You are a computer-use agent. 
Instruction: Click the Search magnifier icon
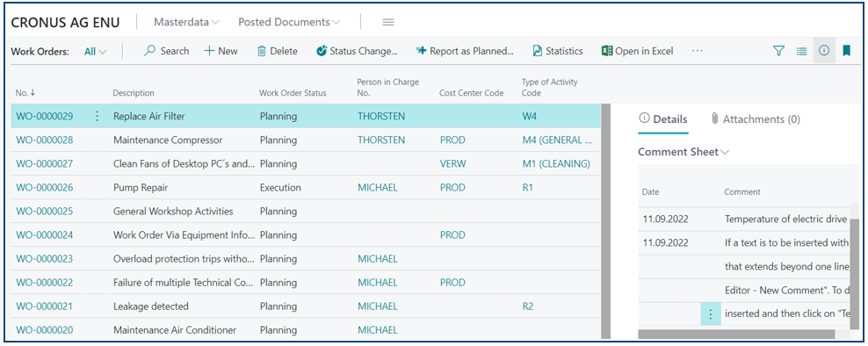coord(149,51)
